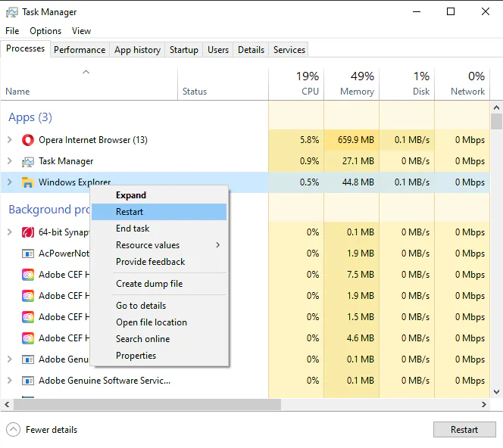Choose Create dump file in context menu
The width and height of the screenshot is (503, 448).
click(x=159, y=284)
